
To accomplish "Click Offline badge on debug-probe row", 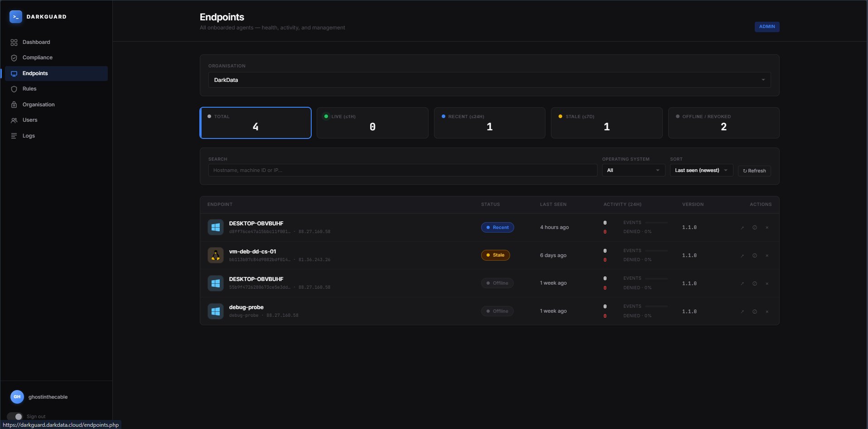I will [497, 311].
